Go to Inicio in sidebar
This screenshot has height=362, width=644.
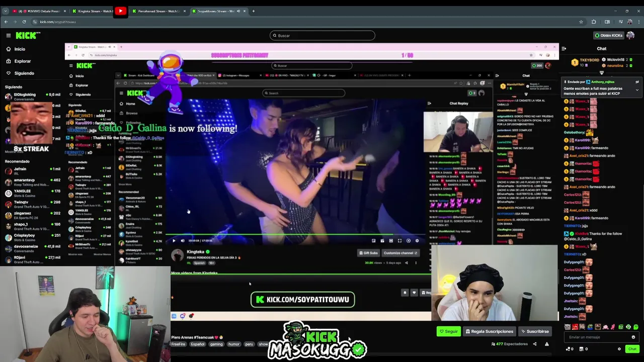20,49
